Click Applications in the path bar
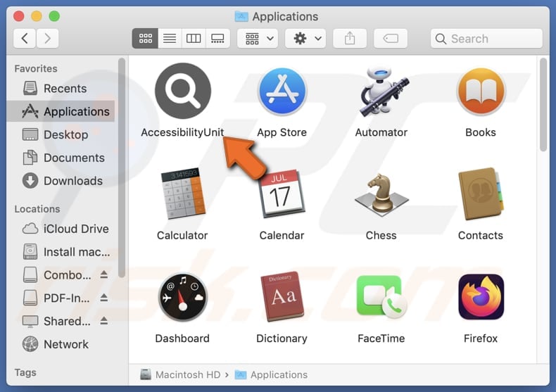 271,374
